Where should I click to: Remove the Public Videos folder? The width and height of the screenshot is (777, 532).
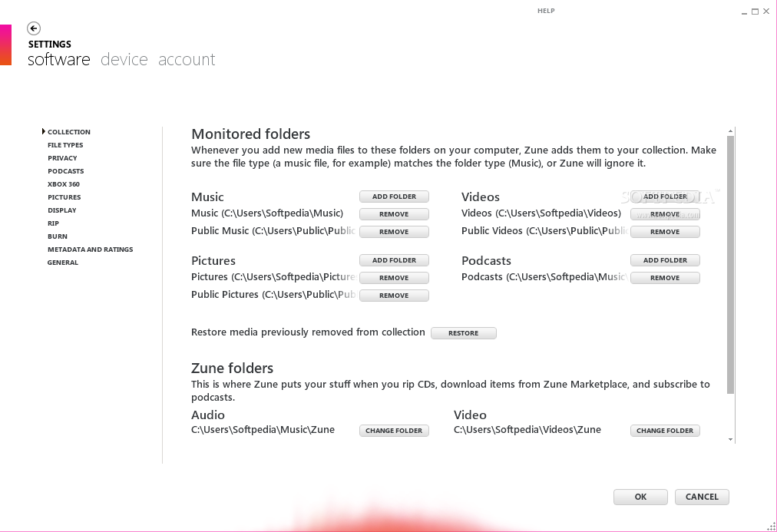(665, 232)
